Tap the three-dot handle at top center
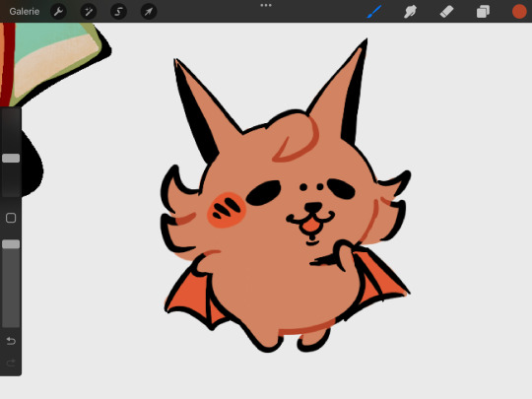Viewport: 532px width, 399px height. (x=266, y=5)
